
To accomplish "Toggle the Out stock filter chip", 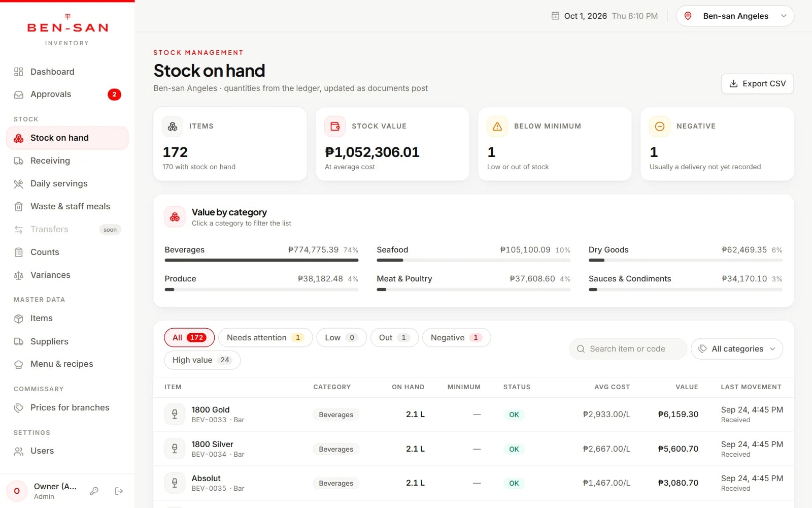I will click(x=395, y=338).
